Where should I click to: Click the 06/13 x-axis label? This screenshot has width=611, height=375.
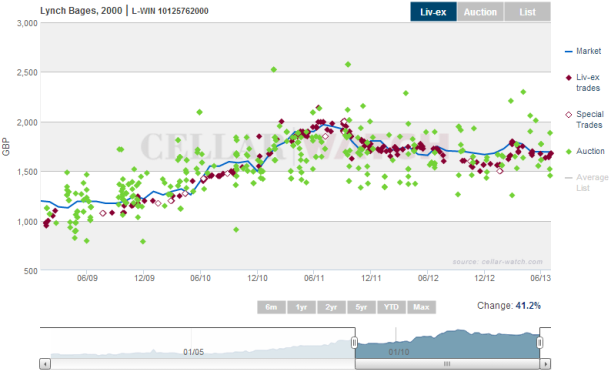[x=540, y=278]
